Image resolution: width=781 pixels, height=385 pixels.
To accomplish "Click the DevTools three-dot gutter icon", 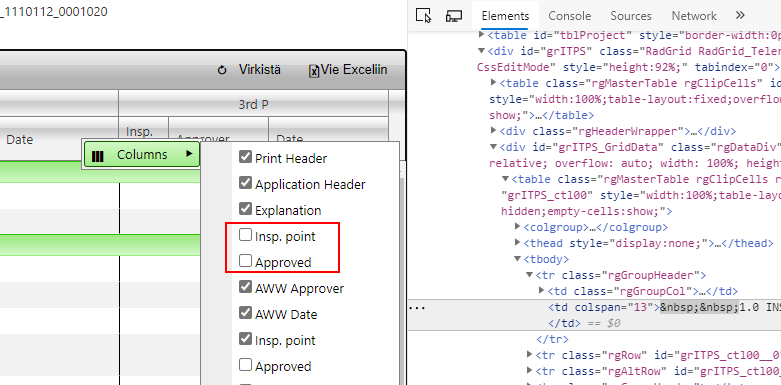I will 417,307.
